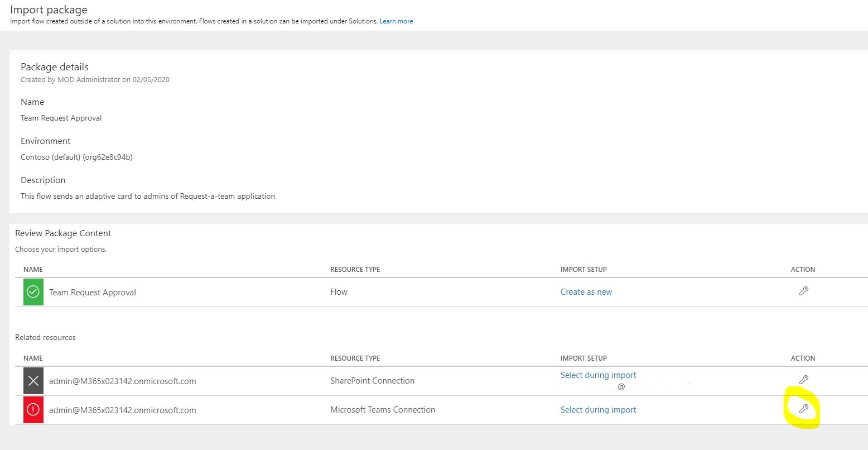This screenshot has height=450, width=868.
Task: Click the ACTION column header in Review Package Content
Action: [803, 269]
